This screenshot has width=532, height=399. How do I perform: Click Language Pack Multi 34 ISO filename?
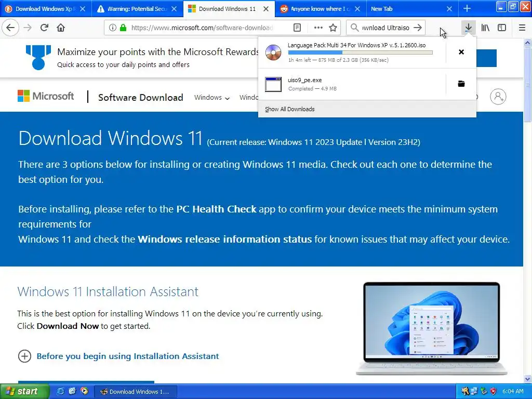[356, 45]
